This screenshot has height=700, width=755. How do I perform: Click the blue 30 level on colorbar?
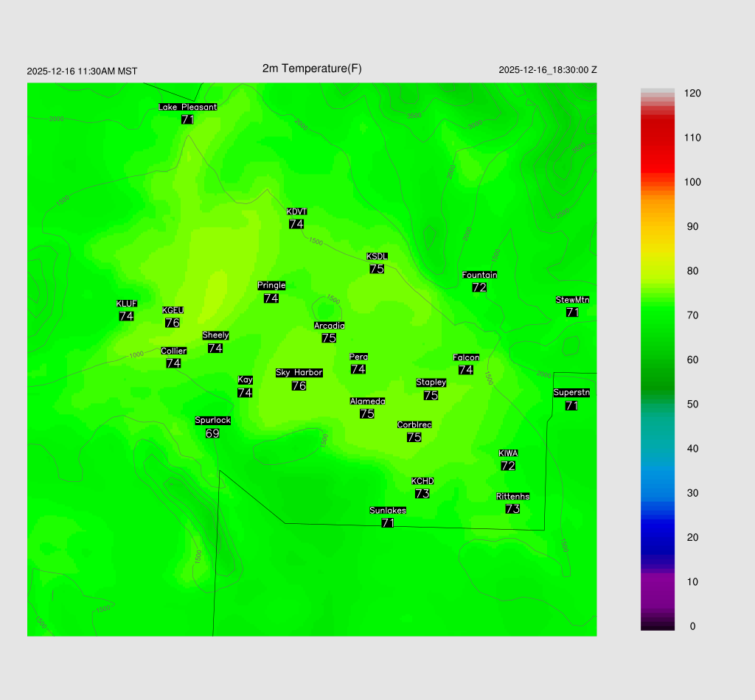coord(658,493)
